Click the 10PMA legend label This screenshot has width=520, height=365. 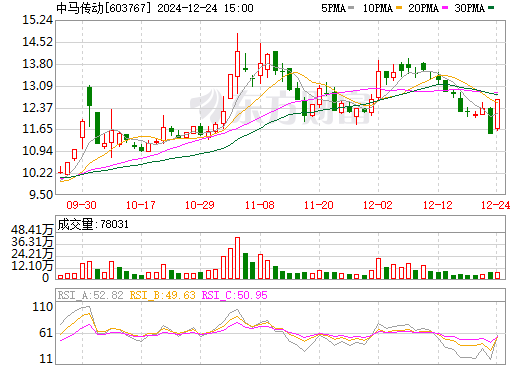tap(378, 8)
